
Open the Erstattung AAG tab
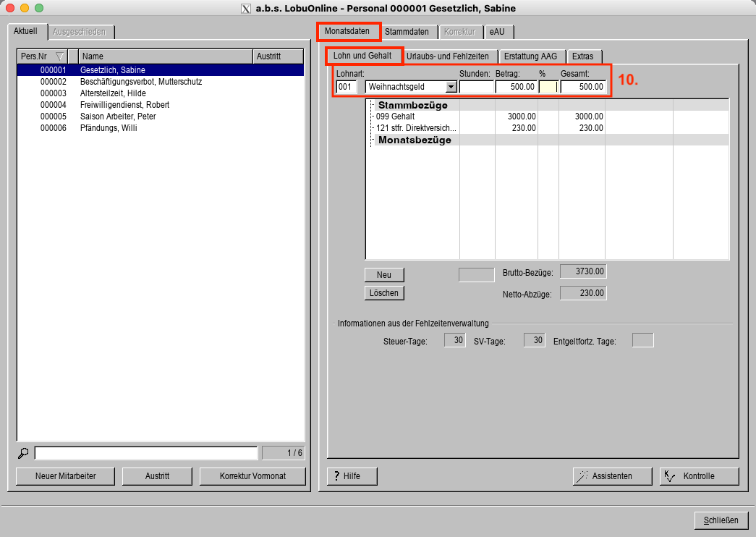tap(530, 56)
